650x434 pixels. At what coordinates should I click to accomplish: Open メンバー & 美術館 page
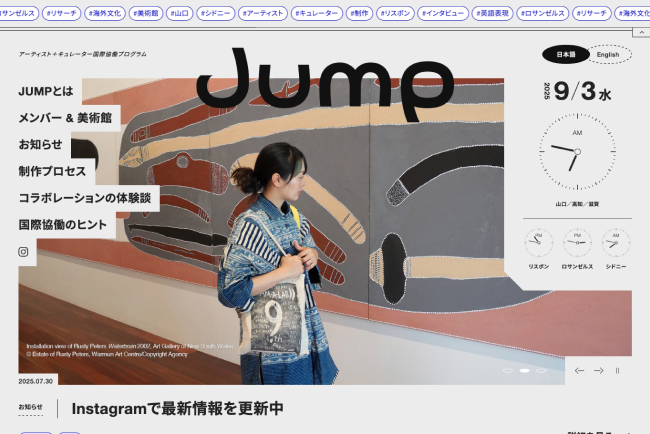tap(65, 118)
